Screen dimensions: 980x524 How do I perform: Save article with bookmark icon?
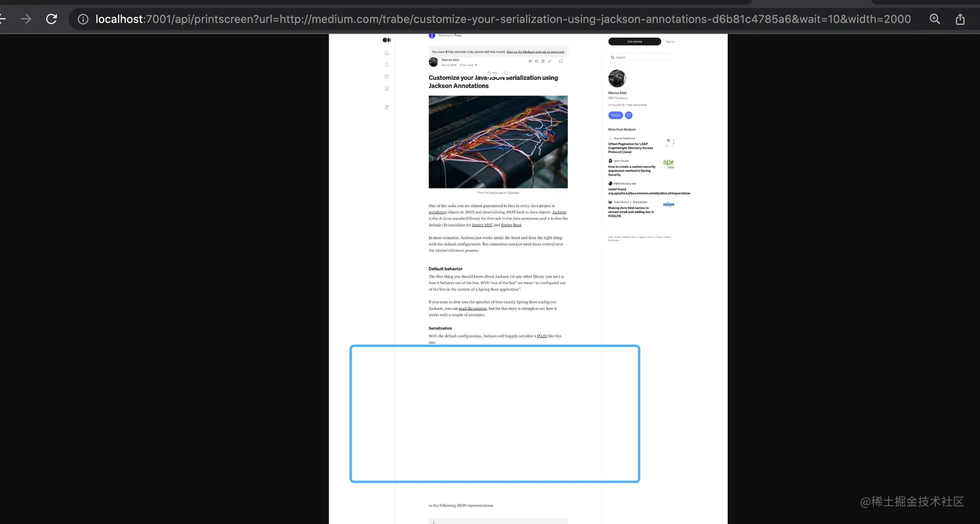coord(561,62)
